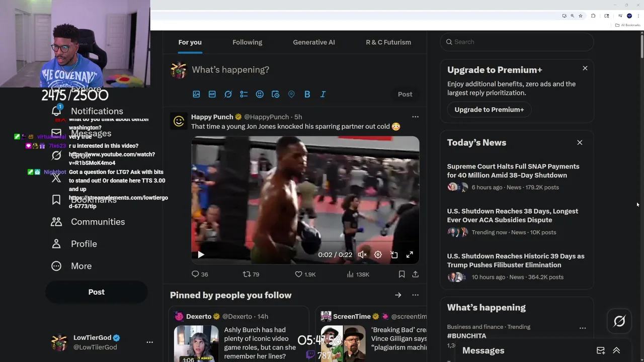Image resolution: width=644 pixels, height=362 pixels.
Task: Open Happy Punch profile avatar
Action: [x=179, y=121]
